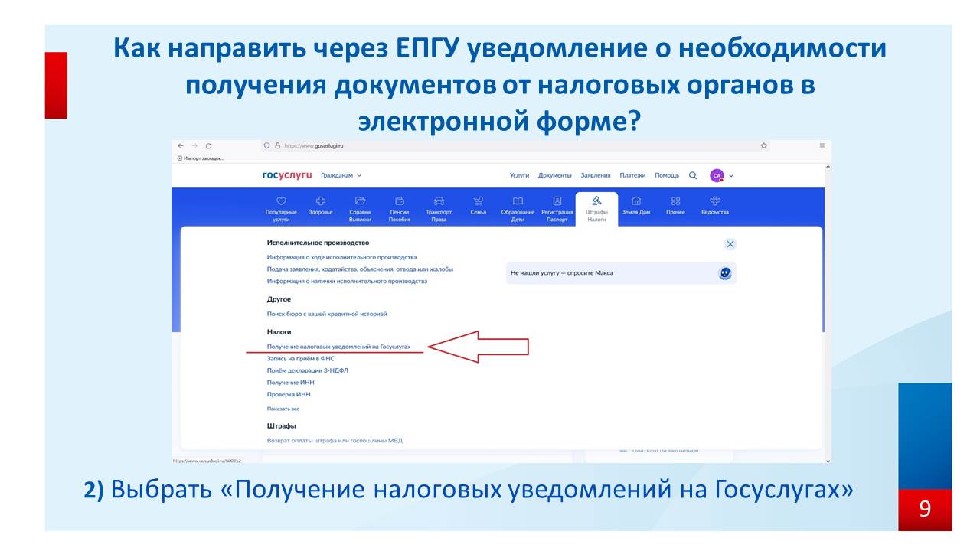
Task: Click the browser forward arrow
Action: [194, 145]
